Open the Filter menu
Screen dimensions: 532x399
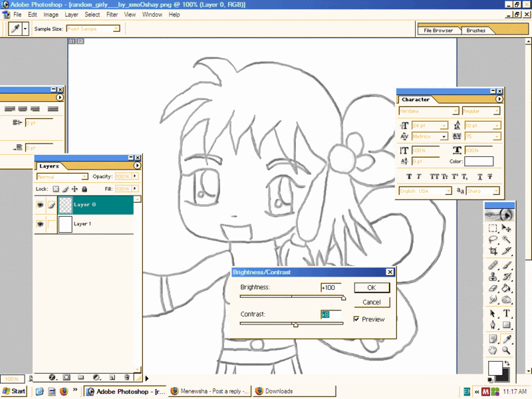(x=112, y=15)
